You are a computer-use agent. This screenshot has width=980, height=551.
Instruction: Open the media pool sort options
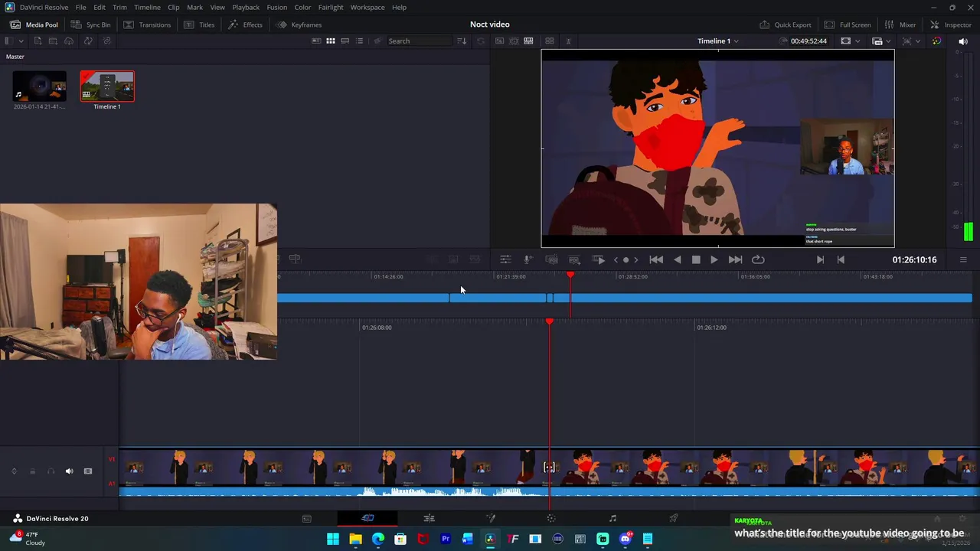tap(462, 41)
